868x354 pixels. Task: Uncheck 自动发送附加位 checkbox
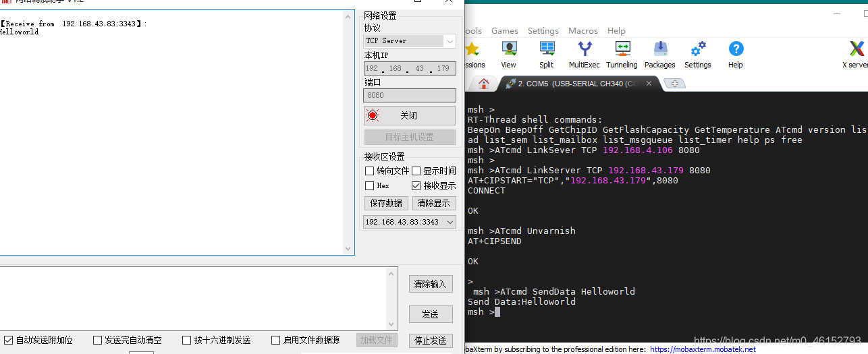click(x=8, y=340)
